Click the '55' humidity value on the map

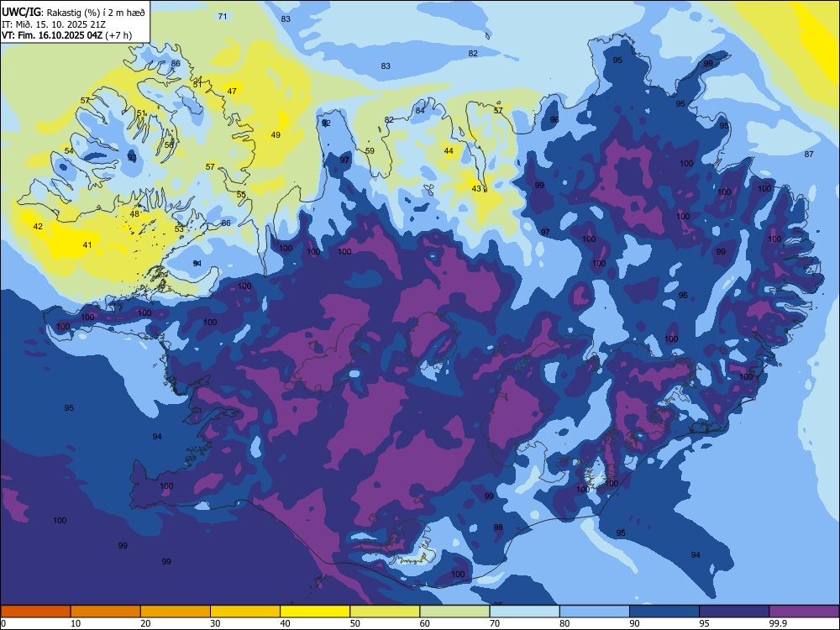coord(241,195)
